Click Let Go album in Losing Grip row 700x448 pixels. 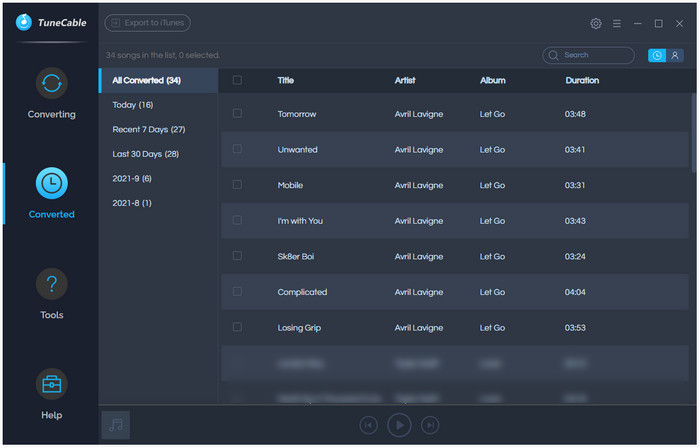click(x=492, y=328)
